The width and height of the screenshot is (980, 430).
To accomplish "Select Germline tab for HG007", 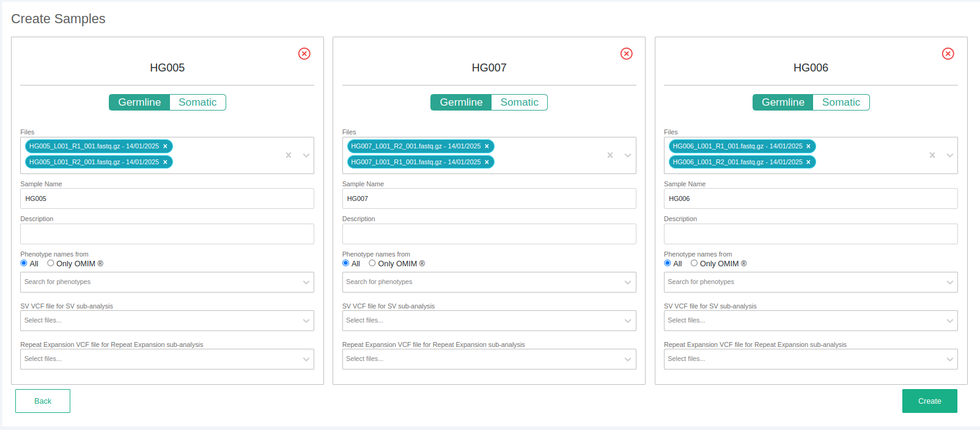I will pyautogui.click(x=461, y=103).
